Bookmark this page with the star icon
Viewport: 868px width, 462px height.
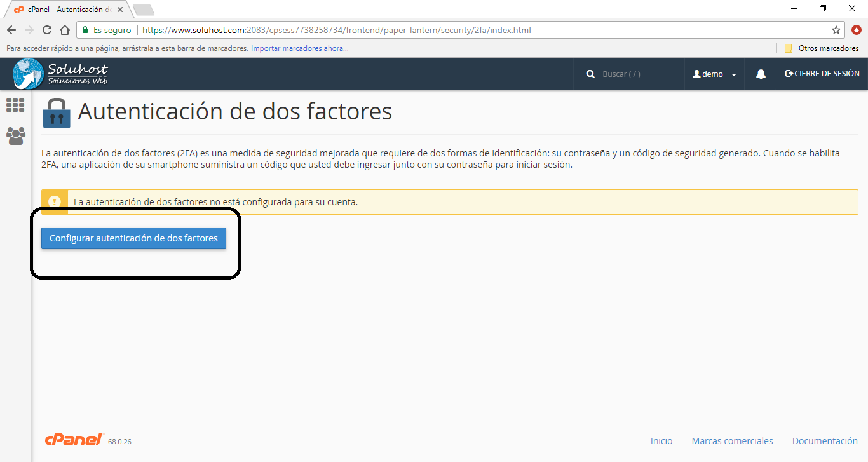836,30
